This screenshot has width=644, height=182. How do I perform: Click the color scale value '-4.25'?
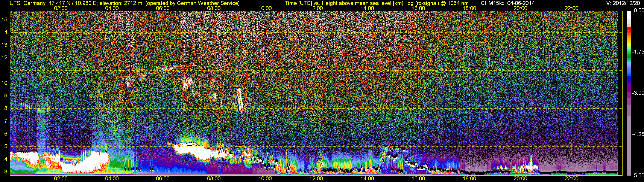(638, 134)
